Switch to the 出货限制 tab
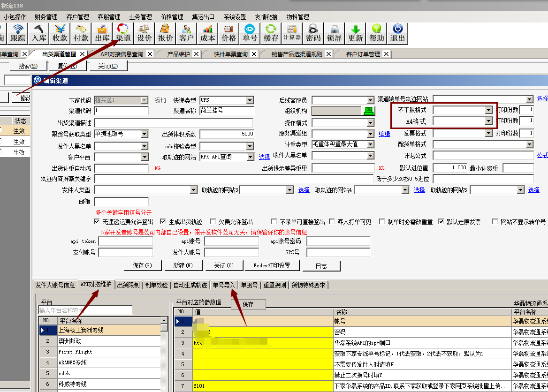 (128, 285)
